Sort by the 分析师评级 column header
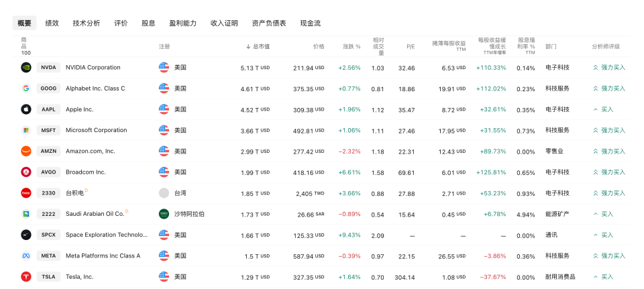644x289 pixels. 606,46
